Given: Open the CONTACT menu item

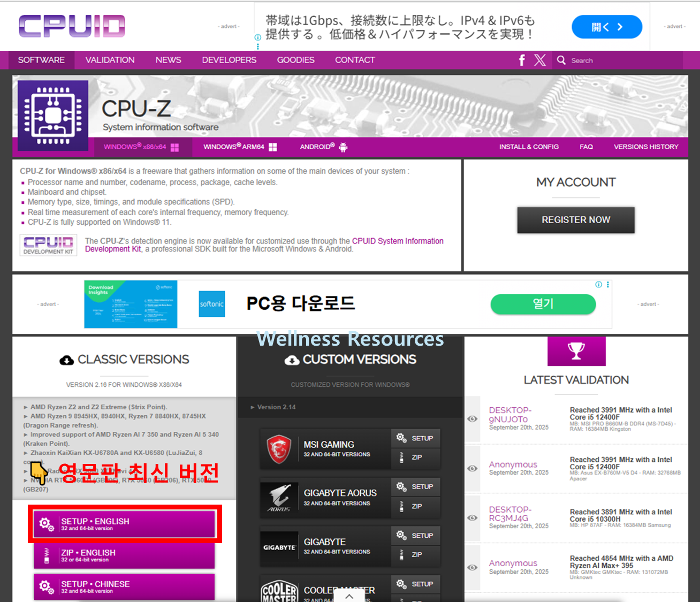Looking at the screenshot, I should 355,60.
